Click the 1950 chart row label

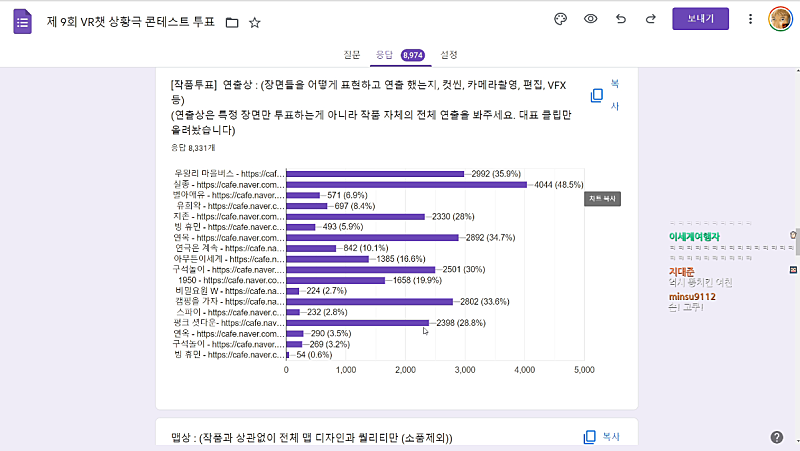tap(231, 280)
